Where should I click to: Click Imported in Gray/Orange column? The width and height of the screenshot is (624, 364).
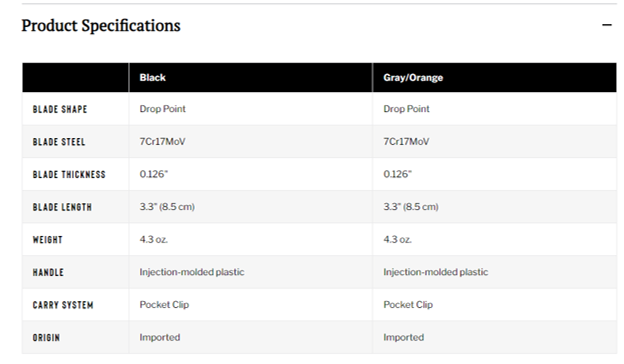tap(404, 337)
